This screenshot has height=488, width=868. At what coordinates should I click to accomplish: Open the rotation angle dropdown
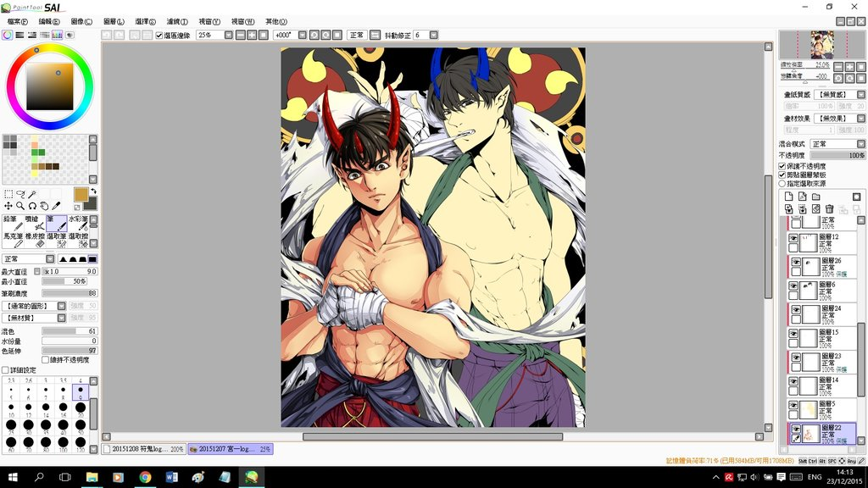[x=303, y=35]
